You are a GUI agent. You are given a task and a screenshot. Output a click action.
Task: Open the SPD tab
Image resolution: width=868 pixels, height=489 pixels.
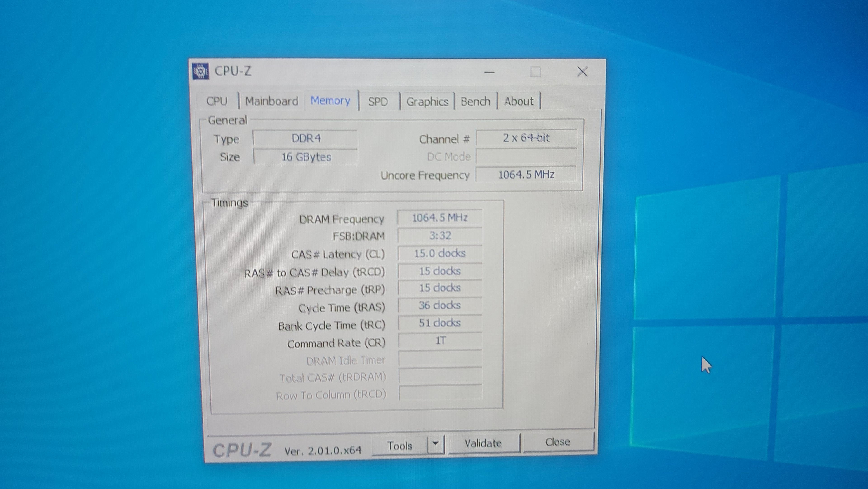click(x=378, y=102)
